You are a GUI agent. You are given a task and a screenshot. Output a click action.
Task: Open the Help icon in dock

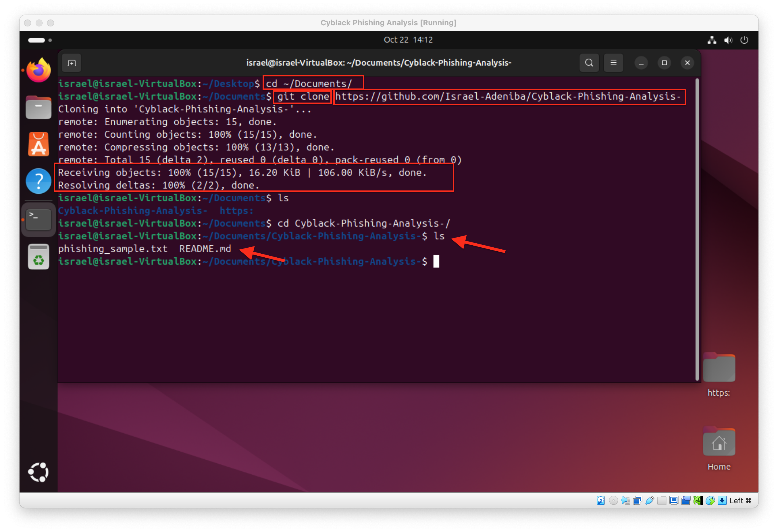38,181
